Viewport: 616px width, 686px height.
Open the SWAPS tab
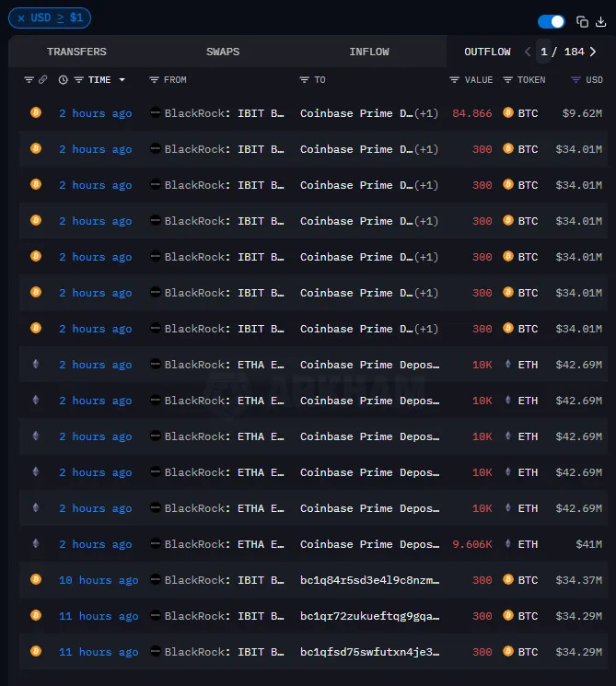pyautogui.click(x=223, y=52)
